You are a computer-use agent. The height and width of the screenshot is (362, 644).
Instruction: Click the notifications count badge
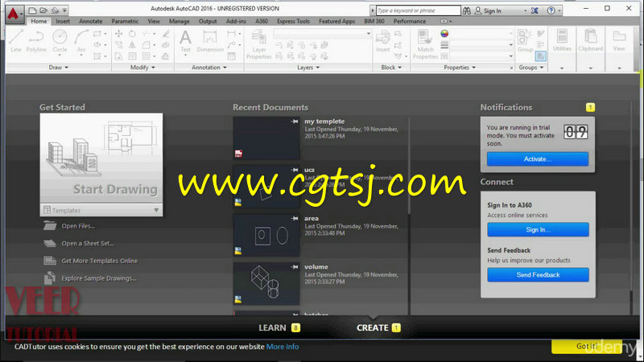(x=590, y=107)
